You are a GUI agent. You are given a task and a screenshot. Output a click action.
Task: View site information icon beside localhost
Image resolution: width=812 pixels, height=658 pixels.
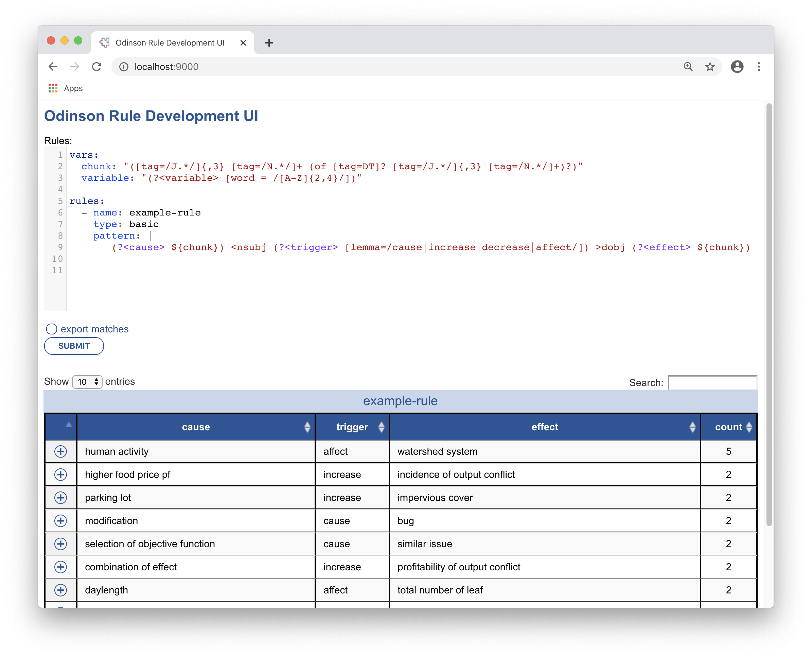coord(124,67)
